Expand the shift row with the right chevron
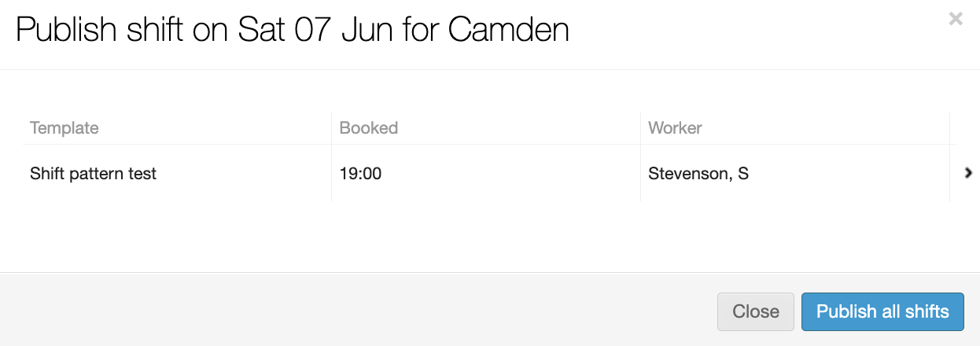This screenshot has height=346, width=980. point(968,173)
